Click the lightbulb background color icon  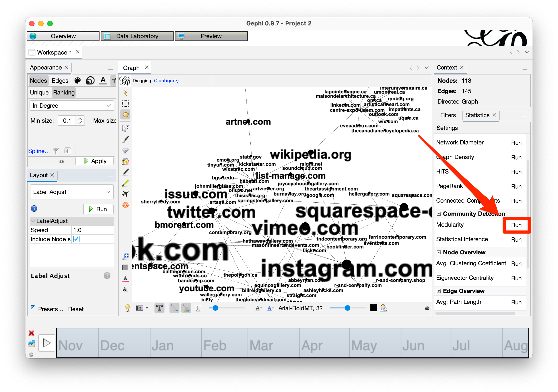128,308
